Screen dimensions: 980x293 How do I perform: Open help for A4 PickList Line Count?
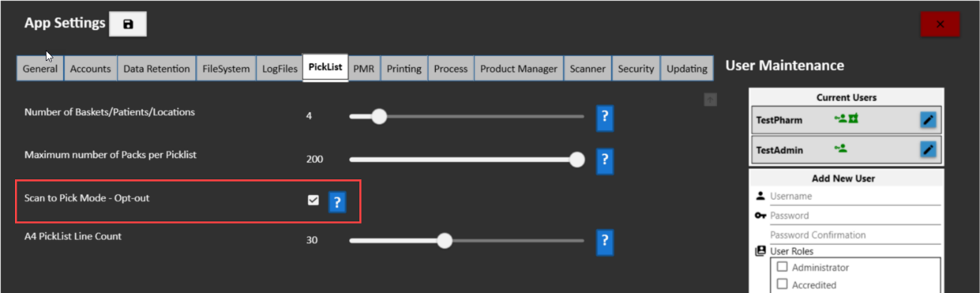(x=604, y=241)
